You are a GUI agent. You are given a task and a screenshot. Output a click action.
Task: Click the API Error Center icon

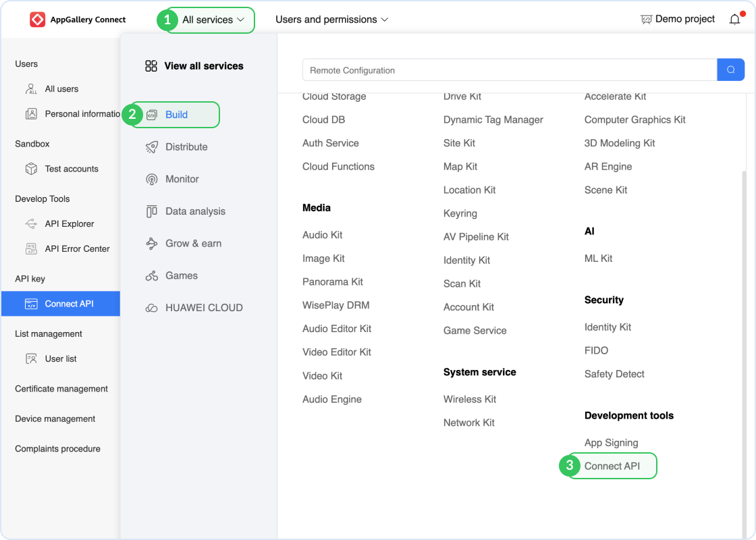coord(31,249)
